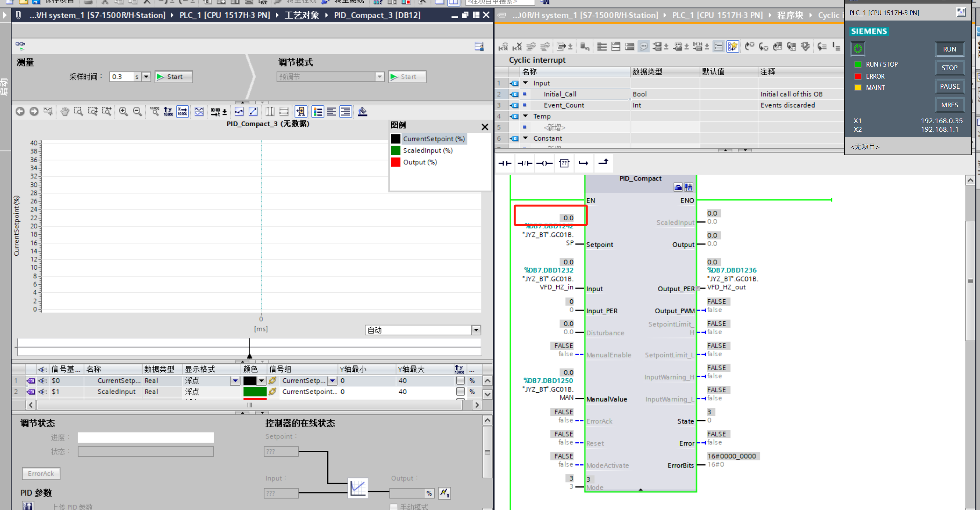Click the zoom out magnifier icon
The image size is (980, 510).
[137, 112]
